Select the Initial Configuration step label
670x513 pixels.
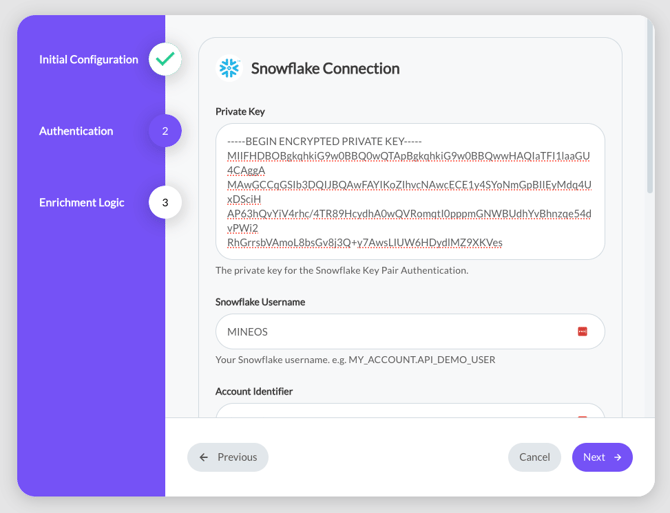click(x=88, y=60)
